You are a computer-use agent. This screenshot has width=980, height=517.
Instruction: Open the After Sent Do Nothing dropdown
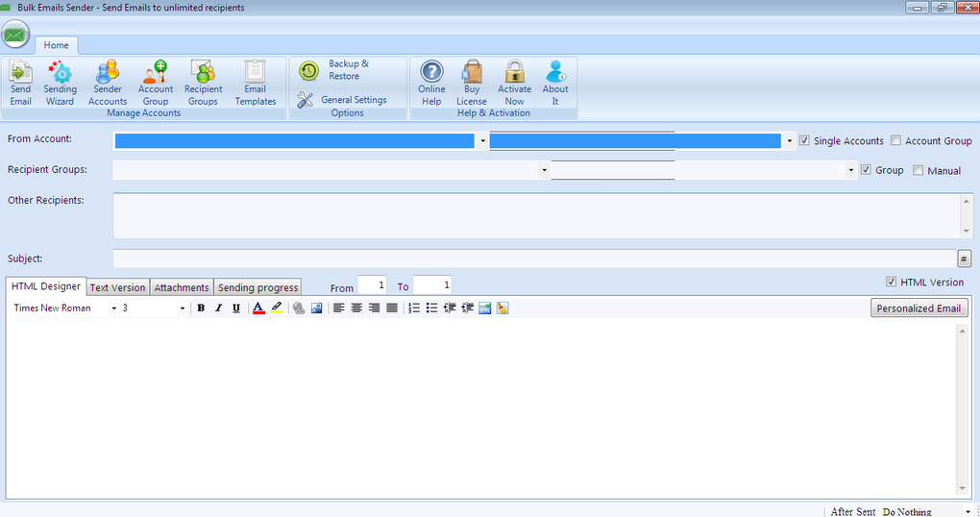coord(968,512)
